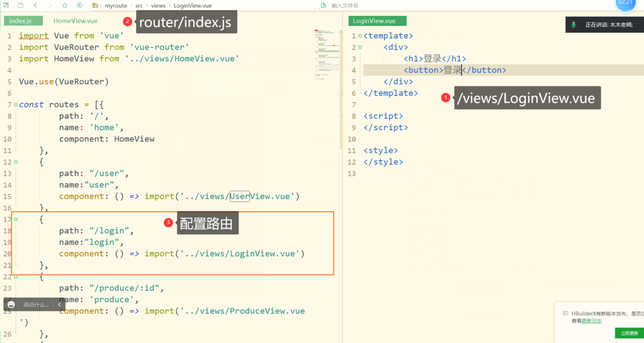Click LoginView.vue in the breadcrumb

point(193,6)
